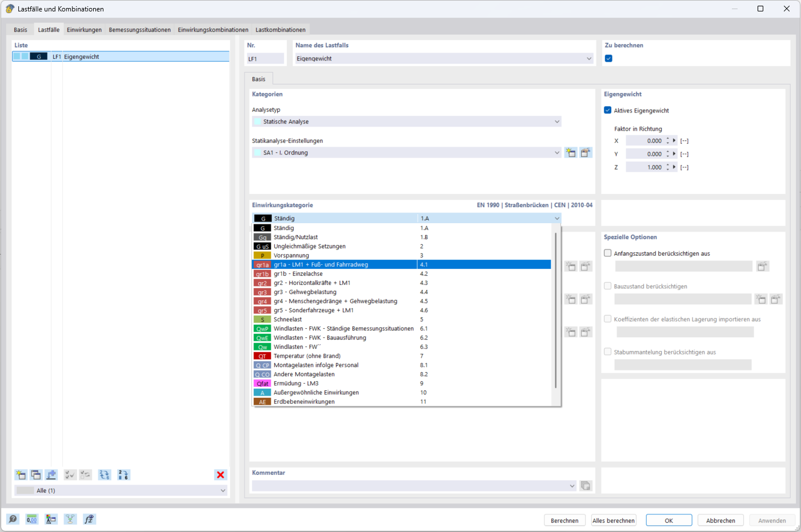
Task: Open the Einwirkungen tab
Action: coord(84,30)
